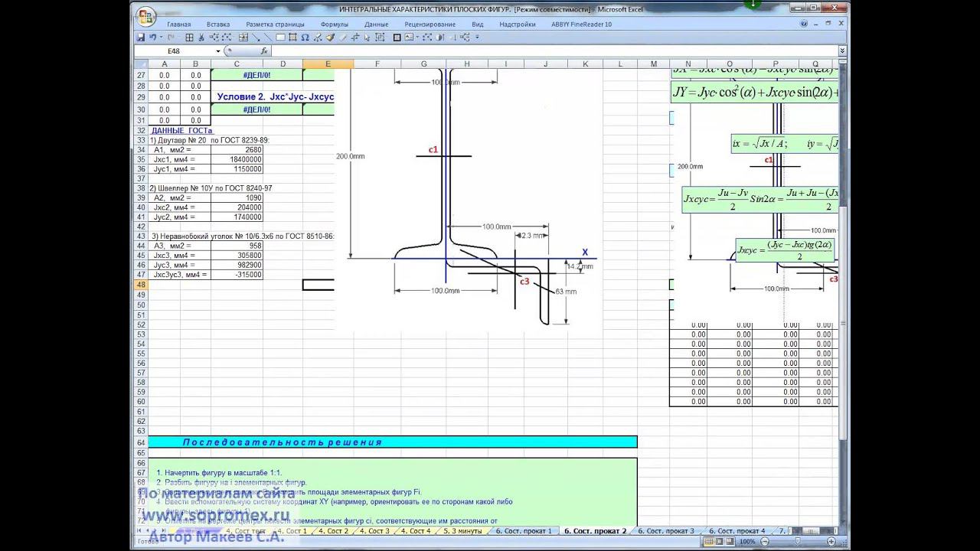Image resolution: width=980 pixels, height=551 pixels.
Task: Switch to sheet tab '5. 3 минуты'
Action: [x=462, y=530]
